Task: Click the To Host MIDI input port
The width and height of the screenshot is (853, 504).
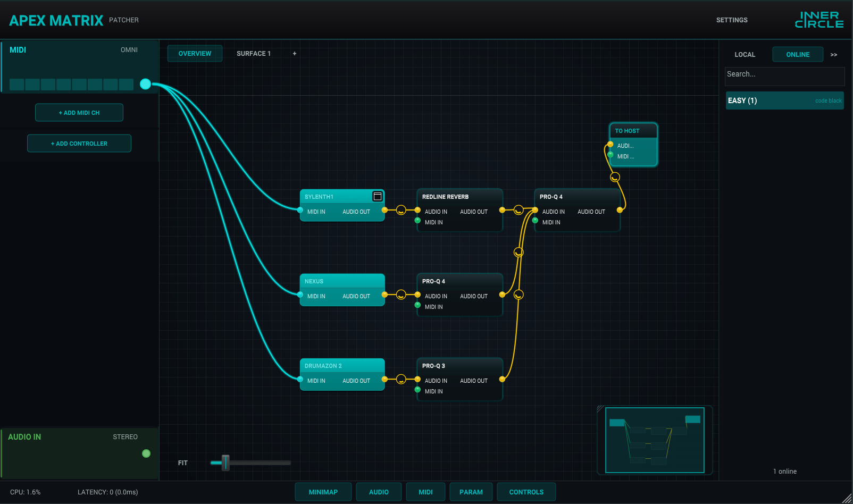Action: [x=610, y=155]
